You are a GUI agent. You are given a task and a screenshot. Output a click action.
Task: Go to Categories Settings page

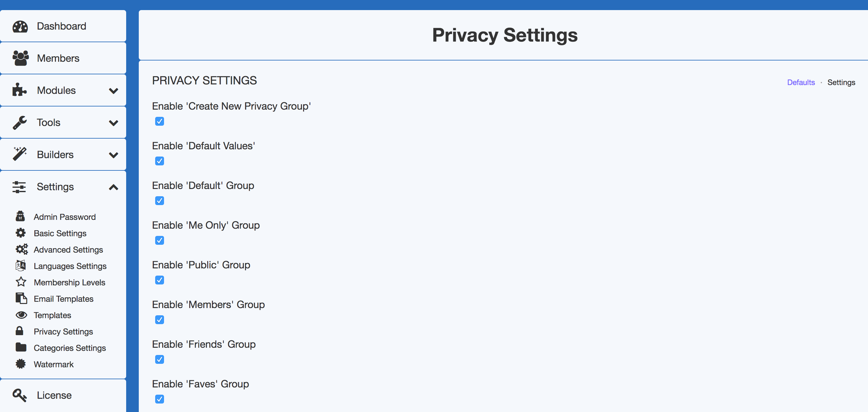click(x=70, y=348)
